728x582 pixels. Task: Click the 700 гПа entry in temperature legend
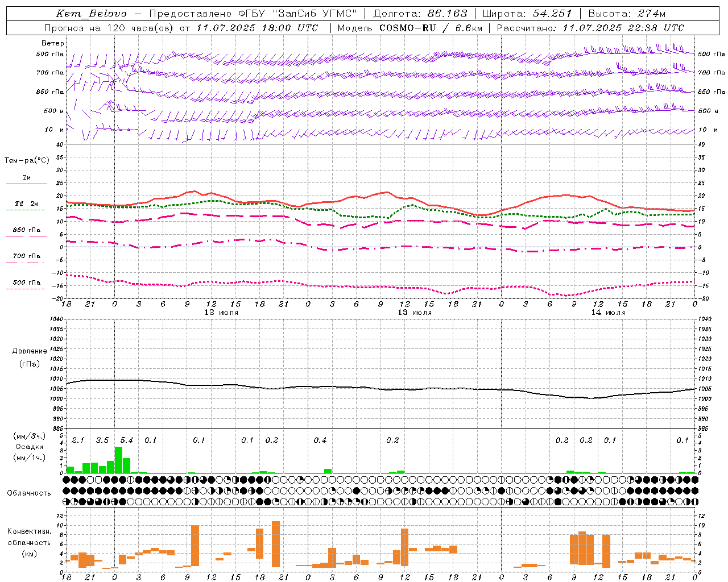point(27,256)
